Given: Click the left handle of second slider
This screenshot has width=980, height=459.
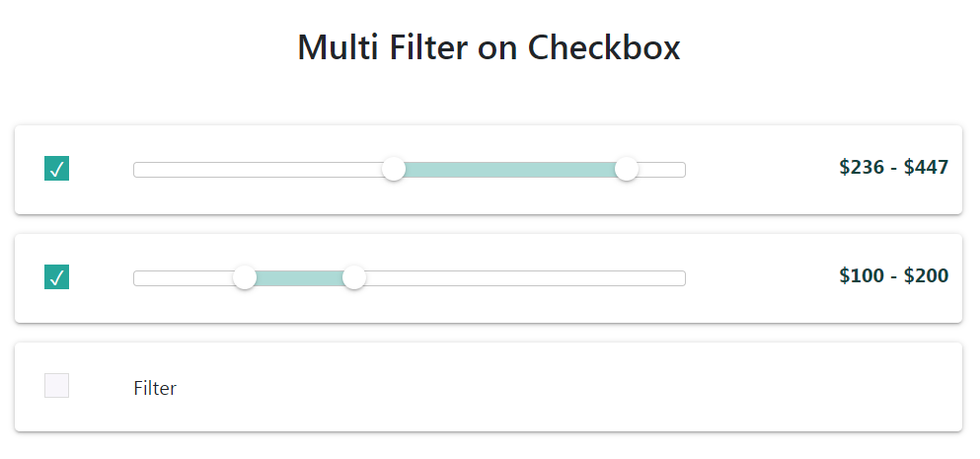Looking at the screenshot, I should [x=245, y=277].
